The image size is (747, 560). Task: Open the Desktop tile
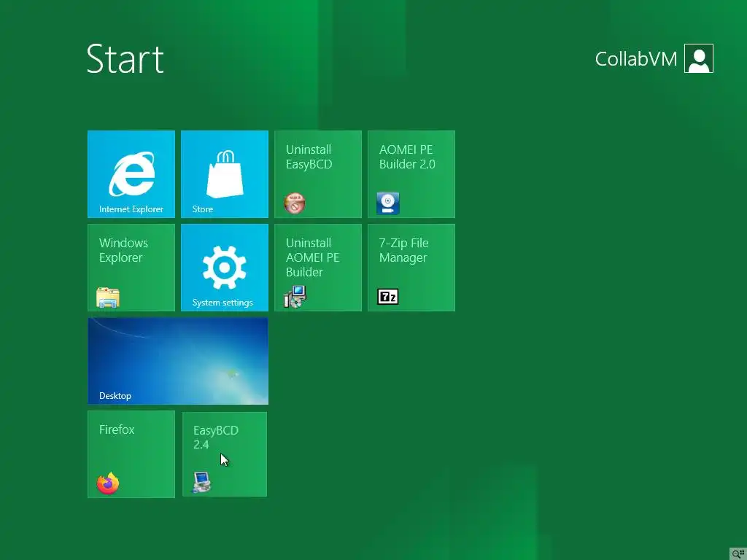click(x=178, y=361)
